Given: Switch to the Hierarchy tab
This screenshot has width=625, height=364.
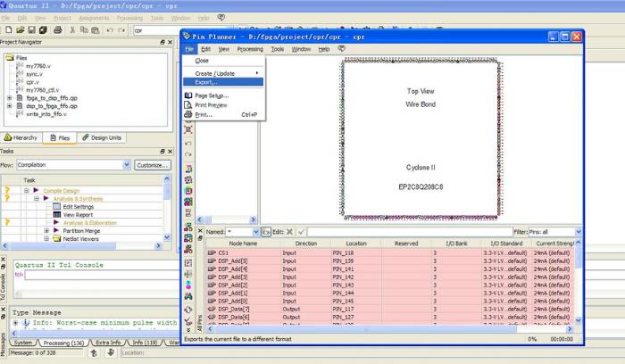Looking at the screenshot, I should [21, 138].
